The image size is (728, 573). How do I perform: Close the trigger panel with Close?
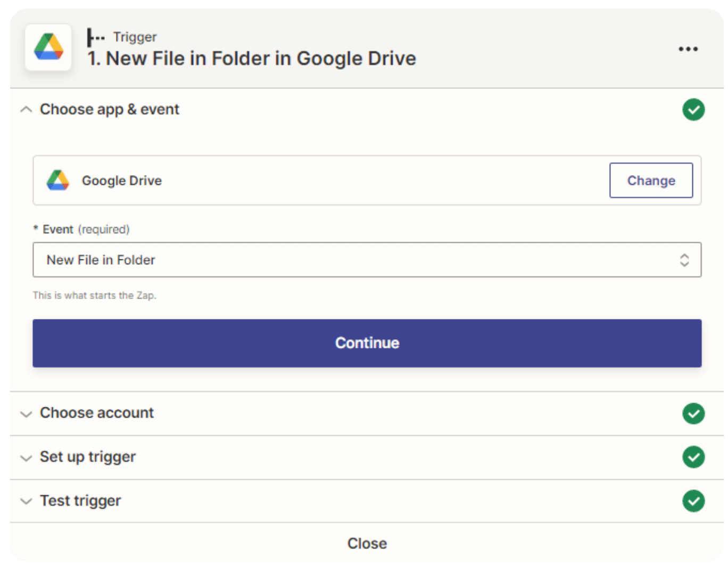coord(367,543)
